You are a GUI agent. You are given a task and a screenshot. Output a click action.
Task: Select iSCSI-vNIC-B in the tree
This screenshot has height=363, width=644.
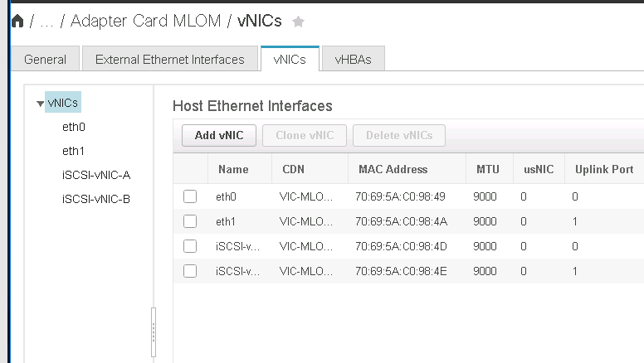(96, 199)
